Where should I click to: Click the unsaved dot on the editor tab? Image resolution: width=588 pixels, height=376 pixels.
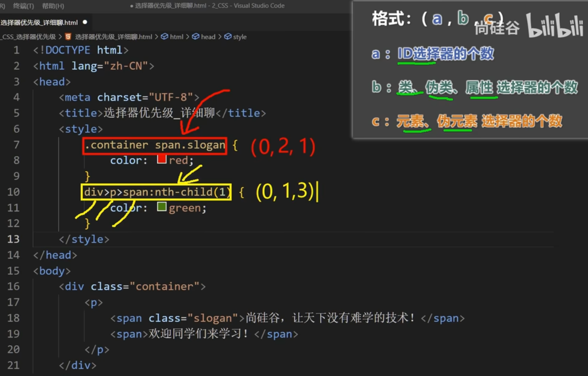pos(85,22)
